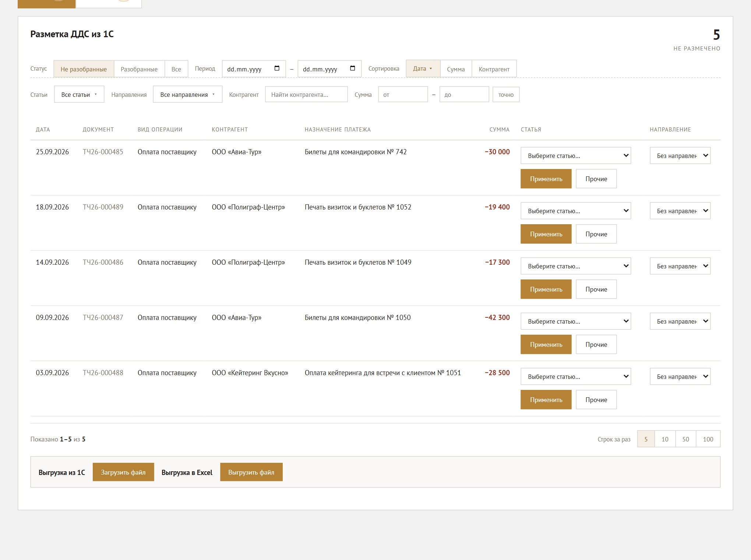Screen dimensions: 751x560
Task: Expand the Все статьи dropdown
Action: click(x=79, y=95)
